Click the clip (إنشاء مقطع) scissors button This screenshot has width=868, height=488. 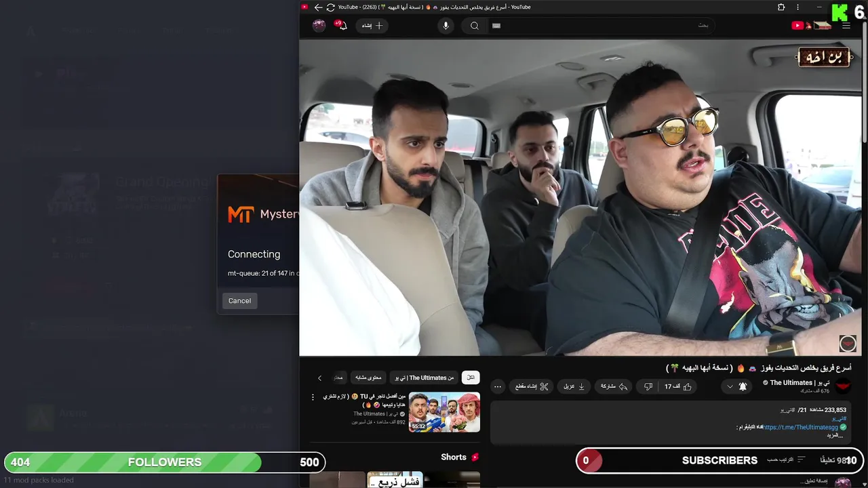532,386
